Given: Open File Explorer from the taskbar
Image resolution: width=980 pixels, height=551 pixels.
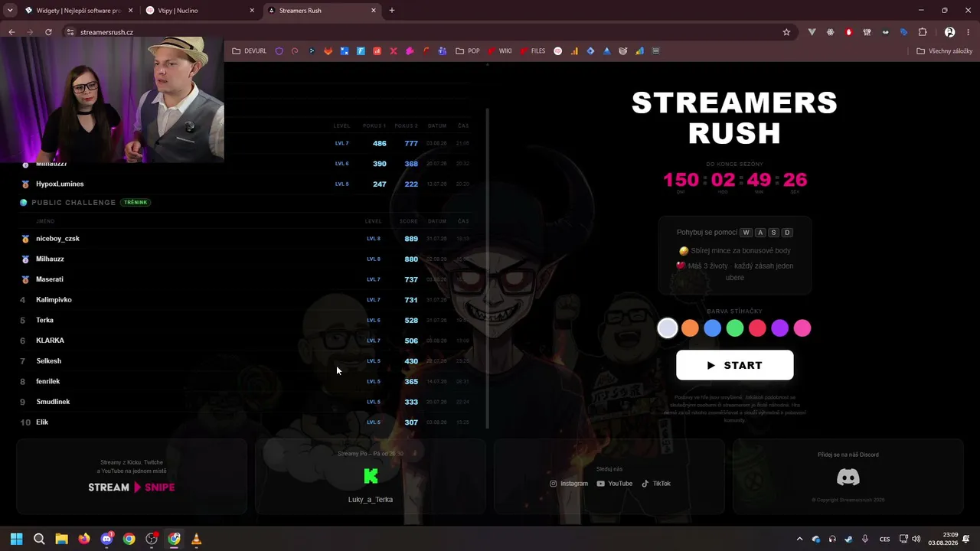Looking at the screenshot, I should coord(61,539).
